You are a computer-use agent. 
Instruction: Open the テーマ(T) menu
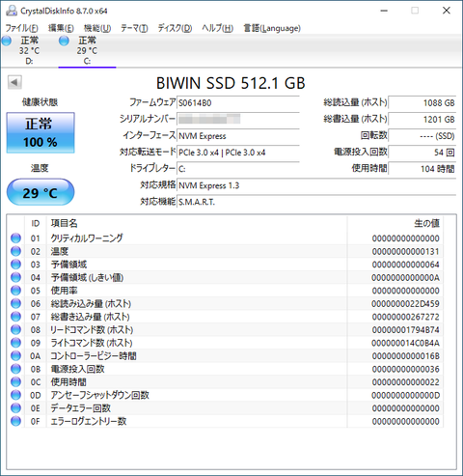point(134,28)
